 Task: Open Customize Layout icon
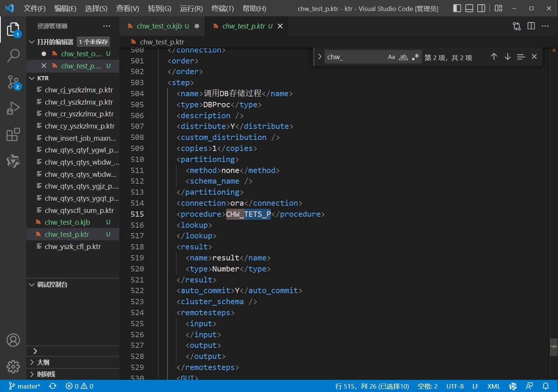pos(499,8)
